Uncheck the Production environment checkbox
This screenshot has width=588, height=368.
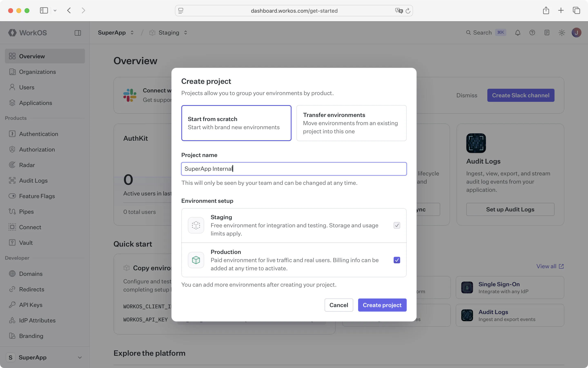coord(397,260)
